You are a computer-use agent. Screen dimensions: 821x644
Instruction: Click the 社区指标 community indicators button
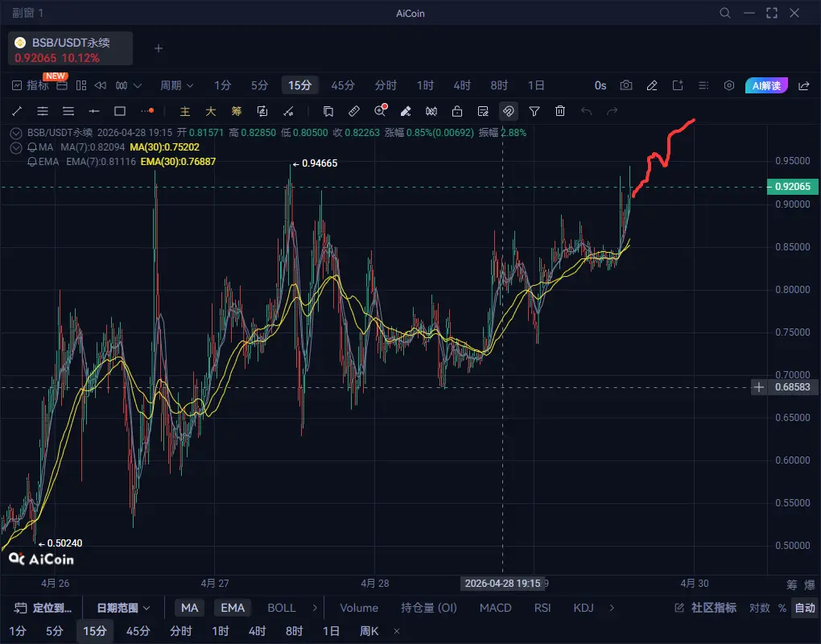(706, 608)
